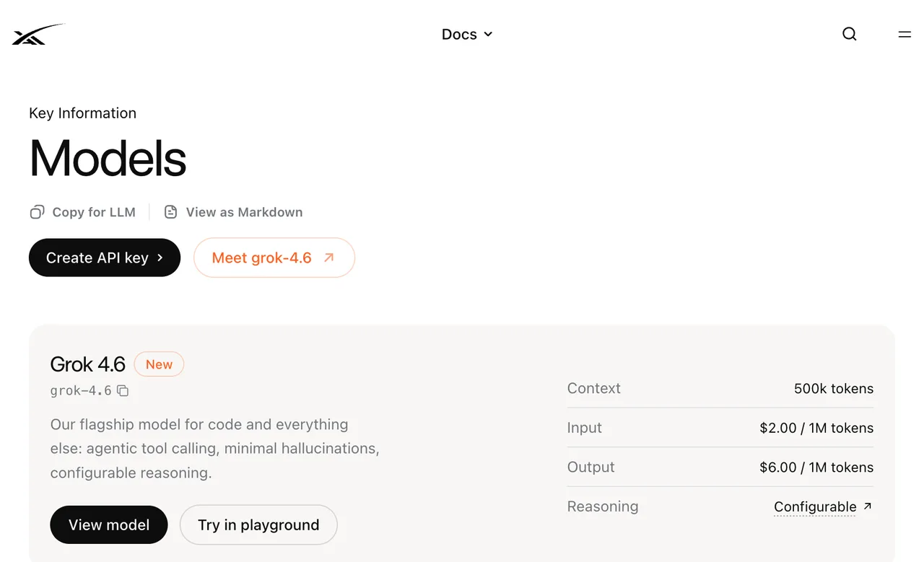Screen dimensions: 924x562
Task: Click the Models page heading
Action: (108, 158)
